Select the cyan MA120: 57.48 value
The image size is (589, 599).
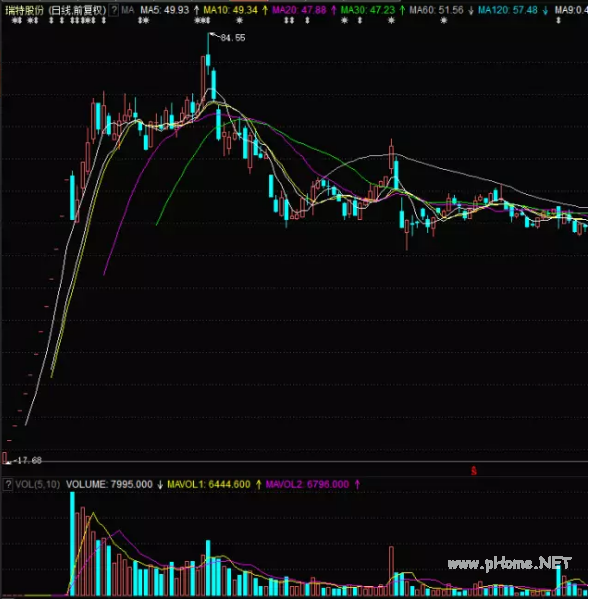tap(508, 10)
